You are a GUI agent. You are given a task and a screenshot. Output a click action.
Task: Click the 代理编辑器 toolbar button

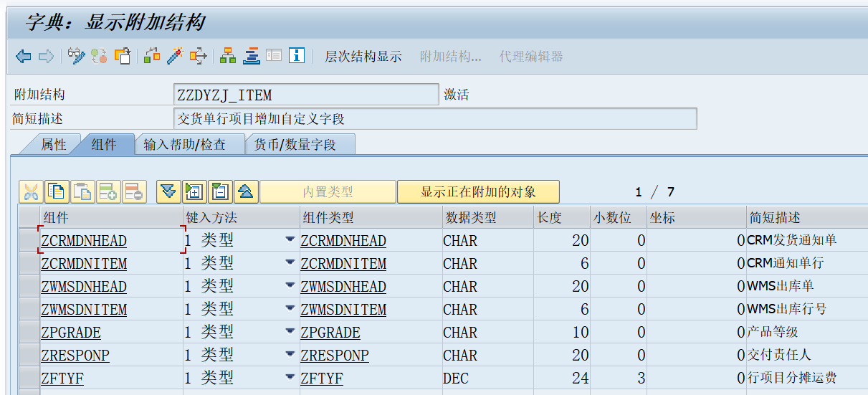[531, 57]
